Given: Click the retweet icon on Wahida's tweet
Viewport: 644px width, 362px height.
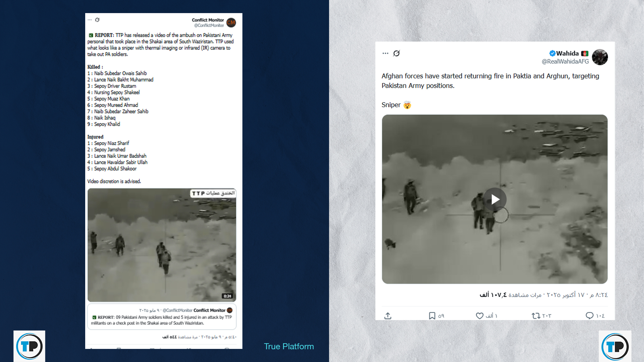Looking at the screenshot, I should (536, 316).
